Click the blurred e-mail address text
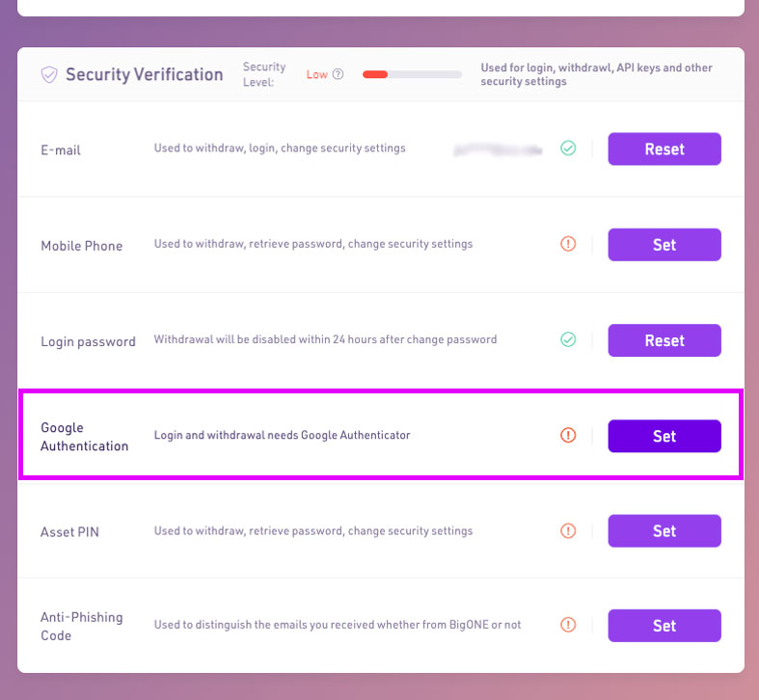 [497, 149]
